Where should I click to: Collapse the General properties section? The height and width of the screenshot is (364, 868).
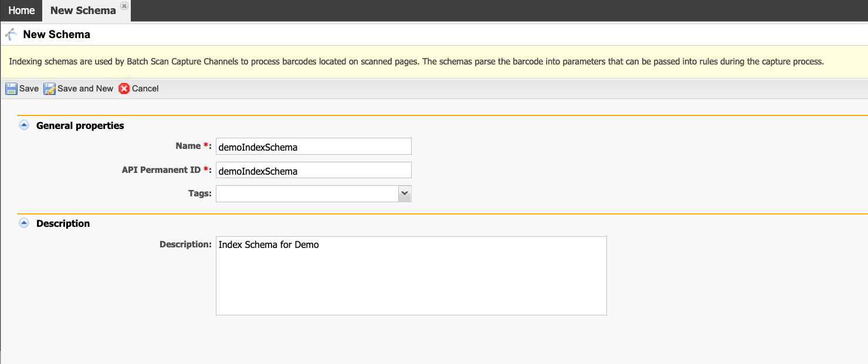(24, 125)
